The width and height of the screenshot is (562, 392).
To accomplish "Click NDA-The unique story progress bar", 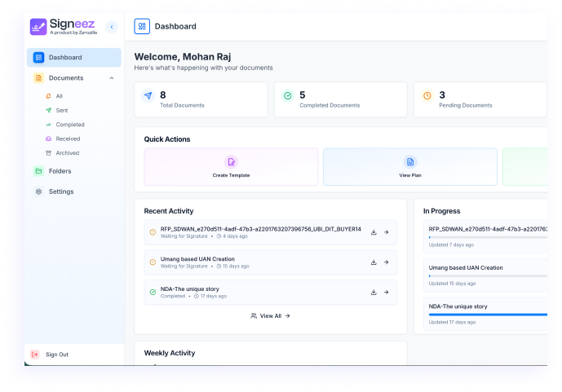I will 488,314.
